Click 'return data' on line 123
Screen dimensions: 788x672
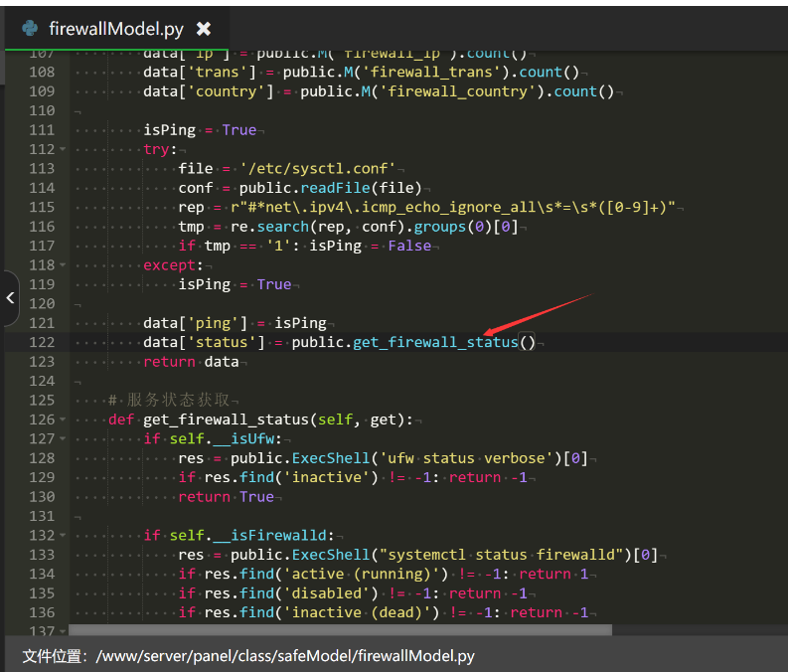click(192, 362)
